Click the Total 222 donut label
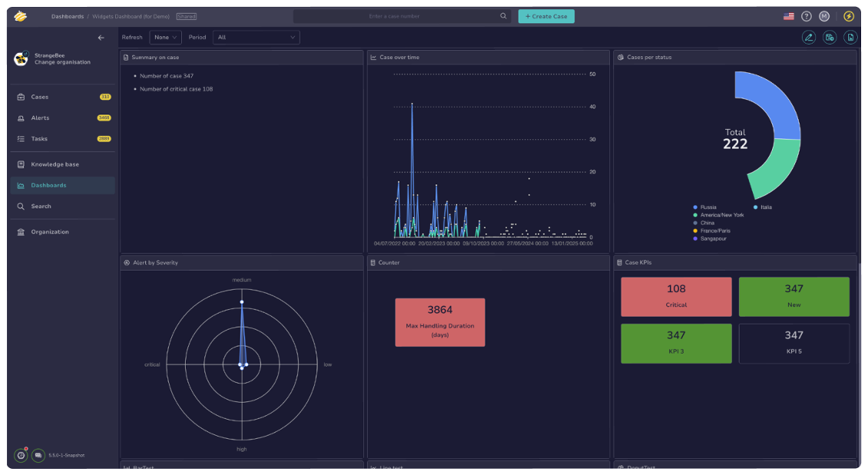868x475 pixels. tap(735, 139)
